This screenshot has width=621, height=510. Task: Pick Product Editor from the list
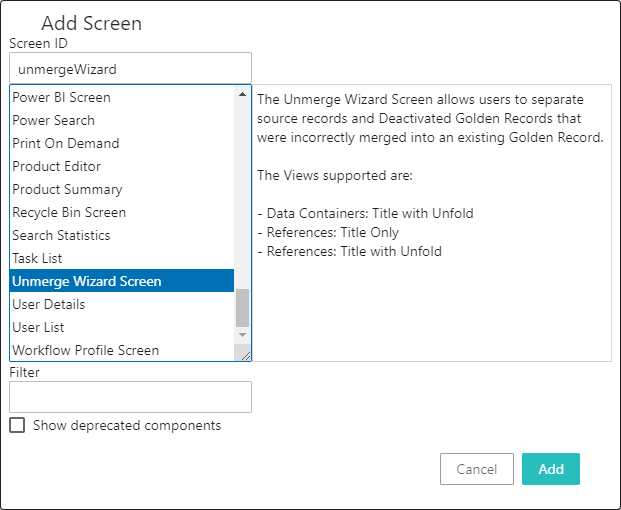(x=56, y=166)
